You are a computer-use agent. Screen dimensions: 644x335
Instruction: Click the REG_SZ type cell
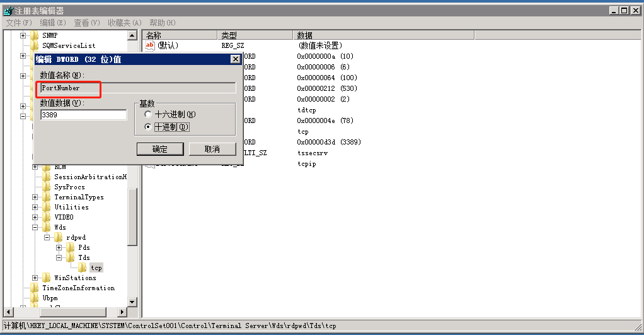(233, 45)
